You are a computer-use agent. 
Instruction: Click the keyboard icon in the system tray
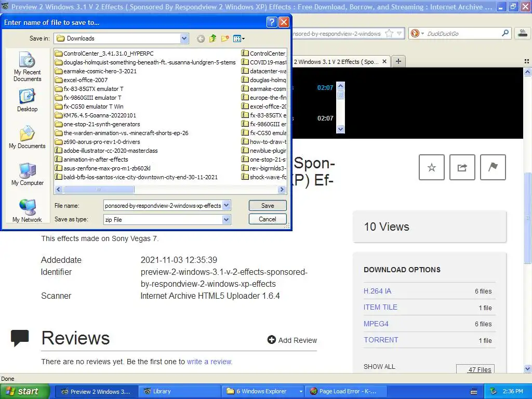(474, 392)
